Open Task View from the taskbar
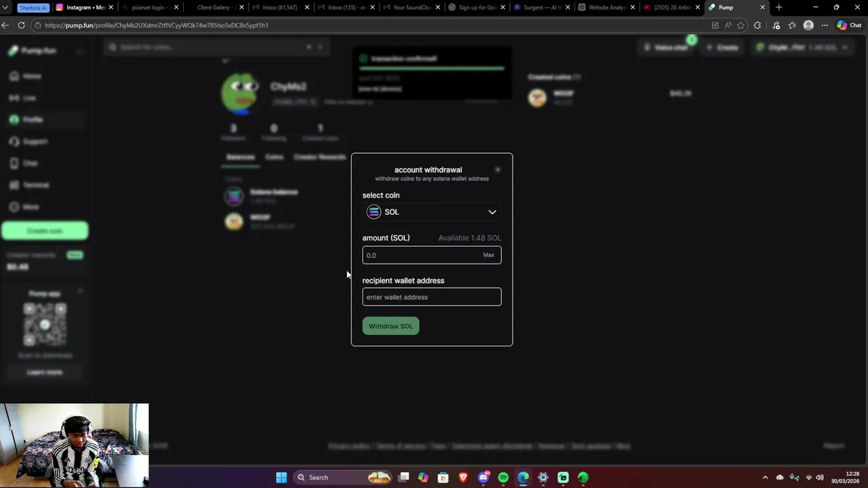The image size is (868, 488). [403, 477]
